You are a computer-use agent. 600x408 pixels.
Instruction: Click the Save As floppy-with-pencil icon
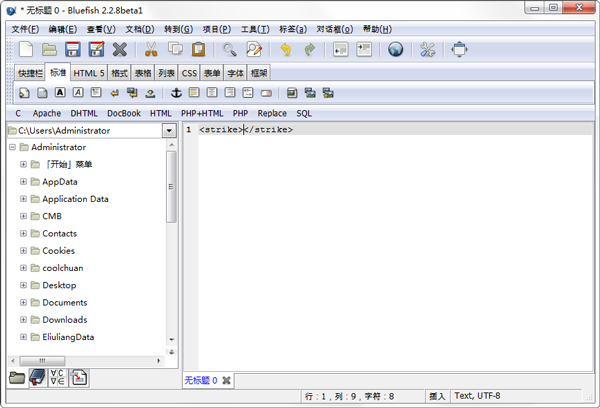tap(96, 49)
